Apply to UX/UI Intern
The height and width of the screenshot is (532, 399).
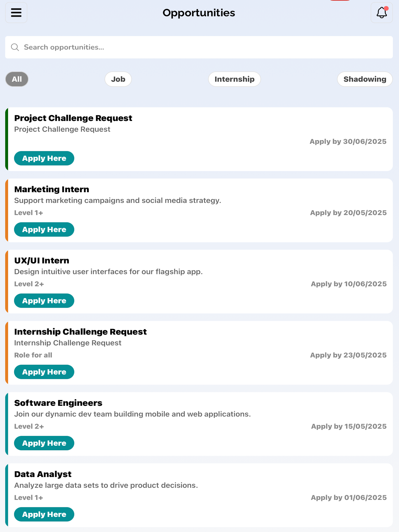click(44, 301)
